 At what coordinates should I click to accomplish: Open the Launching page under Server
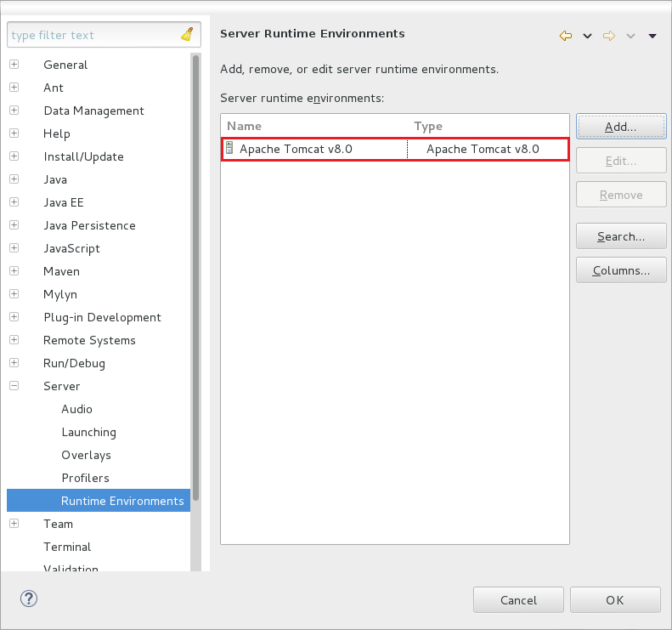click(88, 432)
